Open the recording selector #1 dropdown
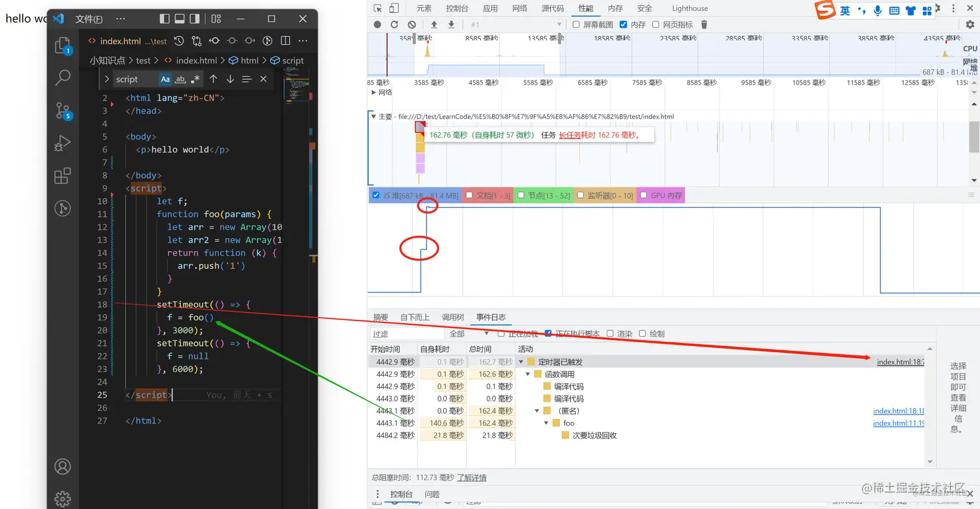Image resolution: width=980 pixels, height=509 pixels. (516, 25)
